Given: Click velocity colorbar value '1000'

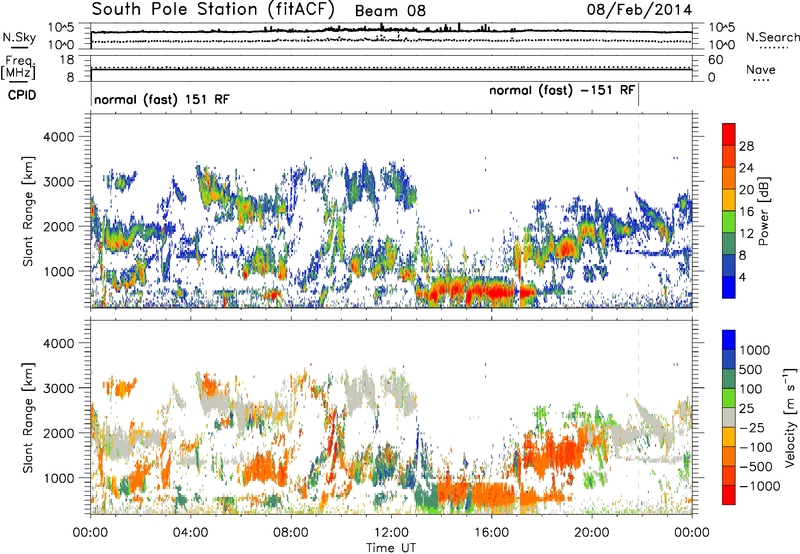Looking at the screenshot, I should (x=754, y=350).
